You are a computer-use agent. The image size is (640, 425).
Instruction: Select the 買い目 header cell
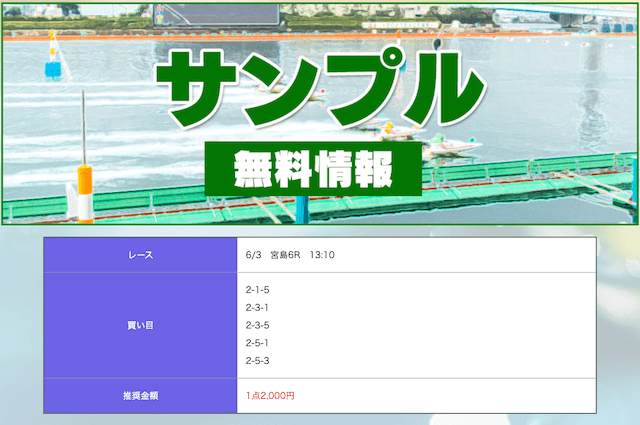pos(140,325)
